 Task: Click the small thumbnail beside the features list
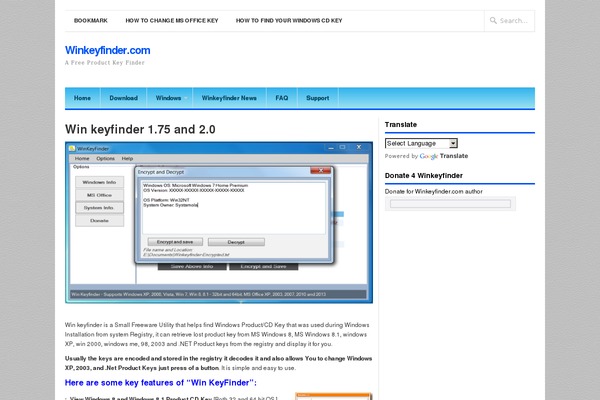333,396
